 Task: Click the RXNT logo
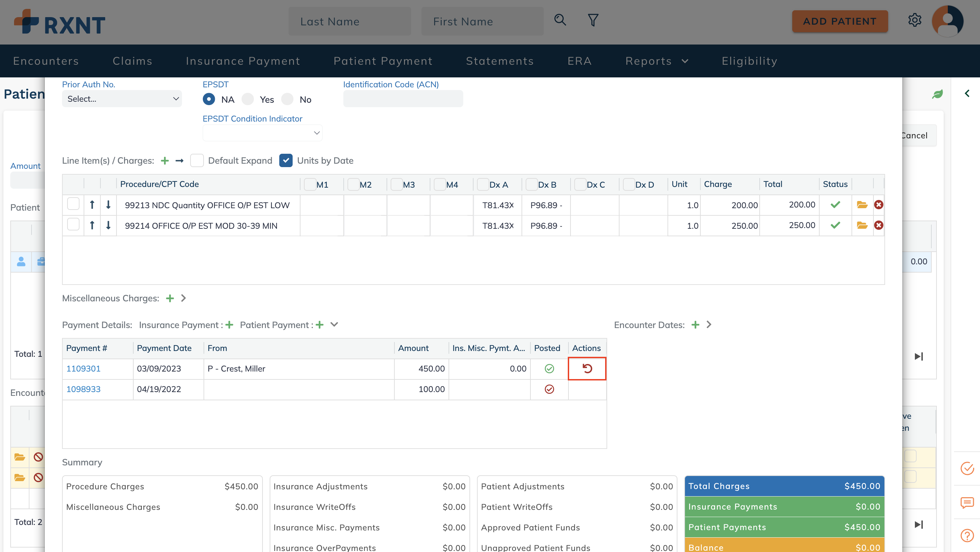[60, 22]
